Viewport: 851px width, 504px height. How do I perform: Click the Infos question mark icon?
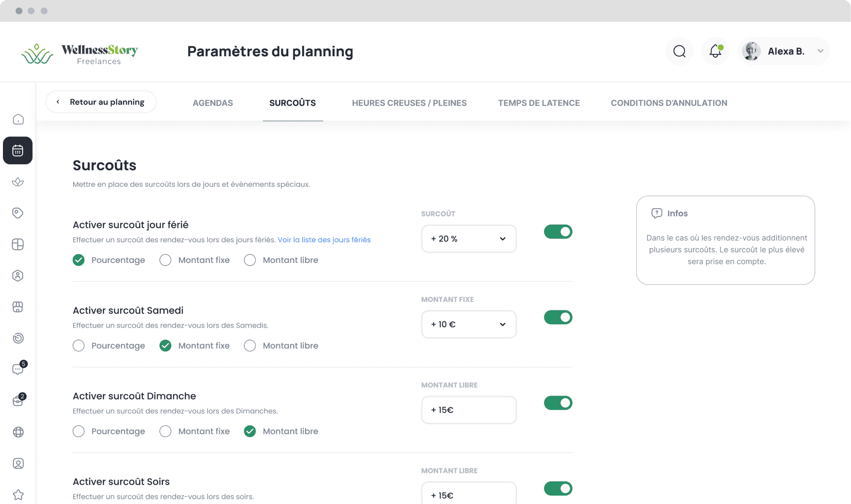656,213
